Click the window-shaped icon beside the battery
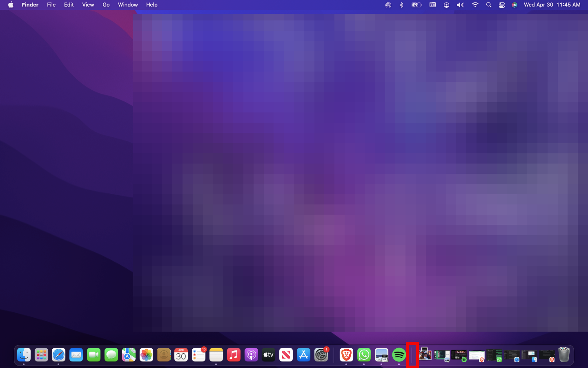 432,5
